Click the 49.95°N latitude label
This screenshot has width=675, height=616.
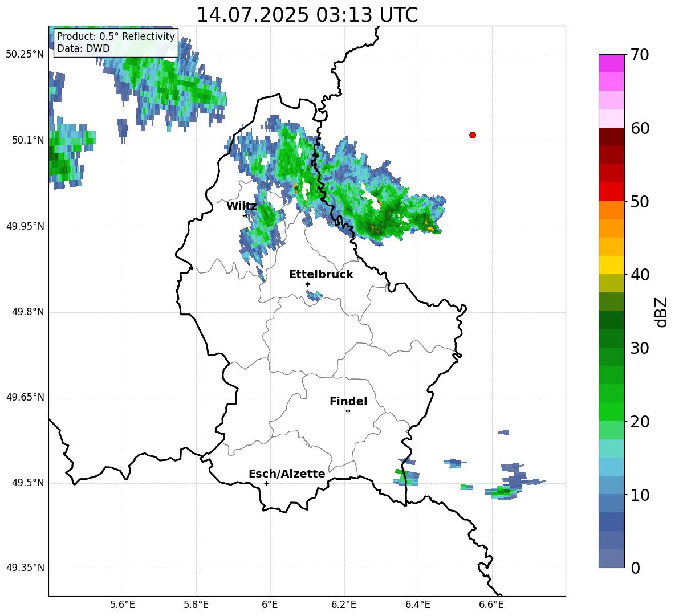(x=25, y=226)
